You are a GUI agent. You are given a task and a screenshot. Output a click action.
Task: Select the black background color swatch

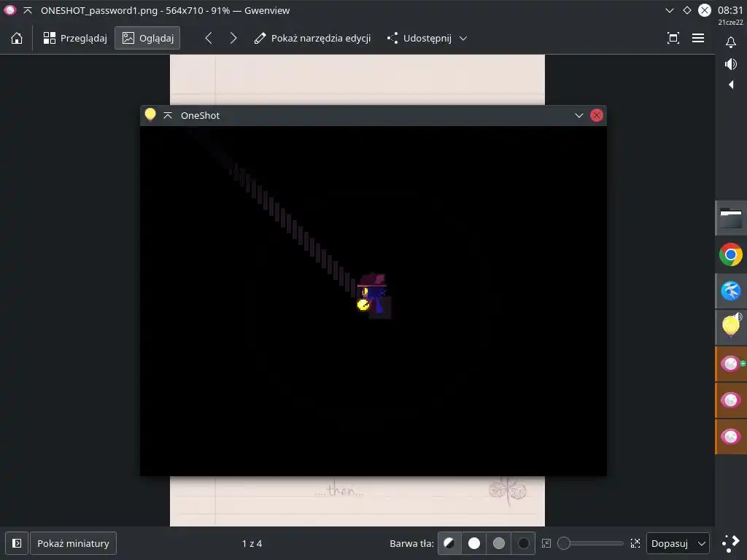pyautogui.click(x=524, y=543)
